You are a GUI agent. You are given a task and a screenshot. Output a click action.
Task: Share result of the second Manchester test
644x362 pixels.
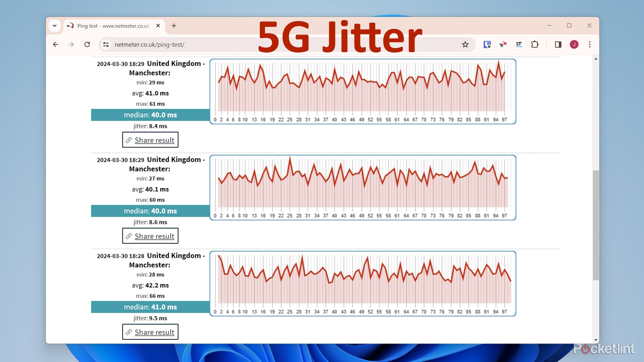coord(150,236)
